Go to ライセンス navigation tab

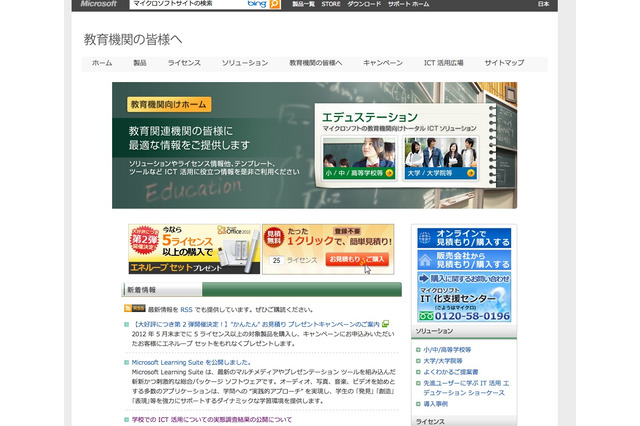(x=184, y=63)
